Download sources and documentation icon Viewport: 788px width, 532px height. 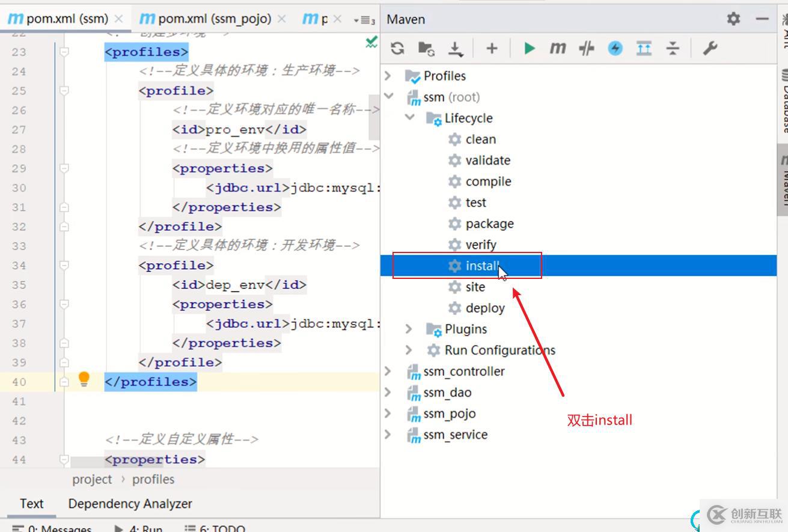[x=456, y=48]
